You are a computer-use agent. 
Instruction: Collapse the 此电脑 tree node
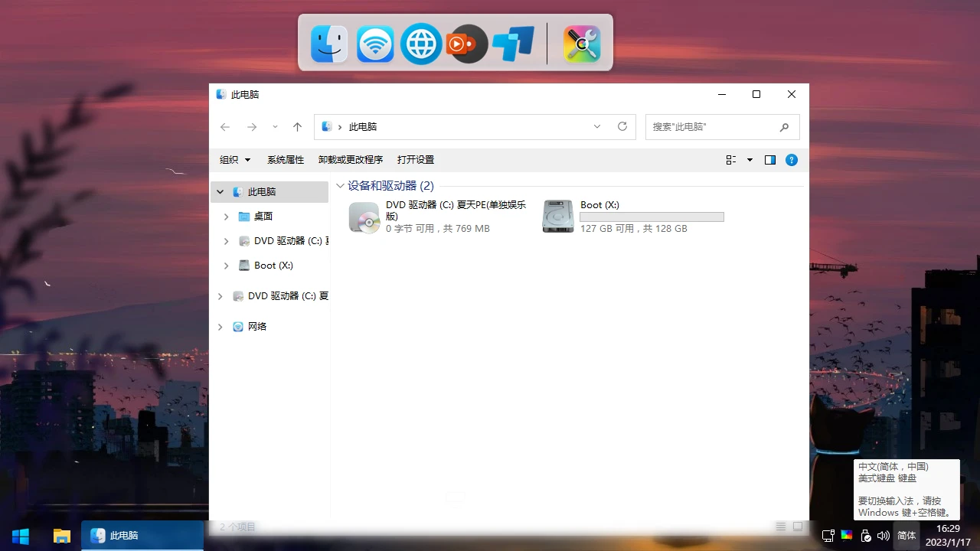[x=220, y=192]
